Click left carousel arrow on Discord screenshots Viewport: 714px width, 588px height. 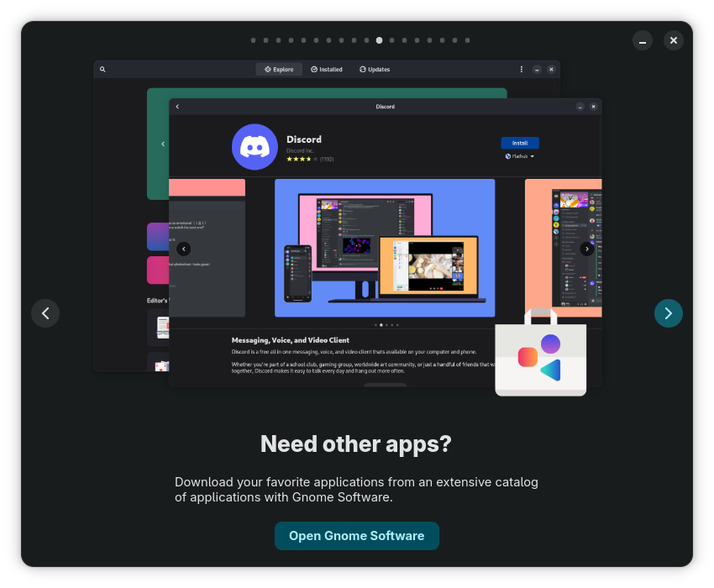pos(183,249)
